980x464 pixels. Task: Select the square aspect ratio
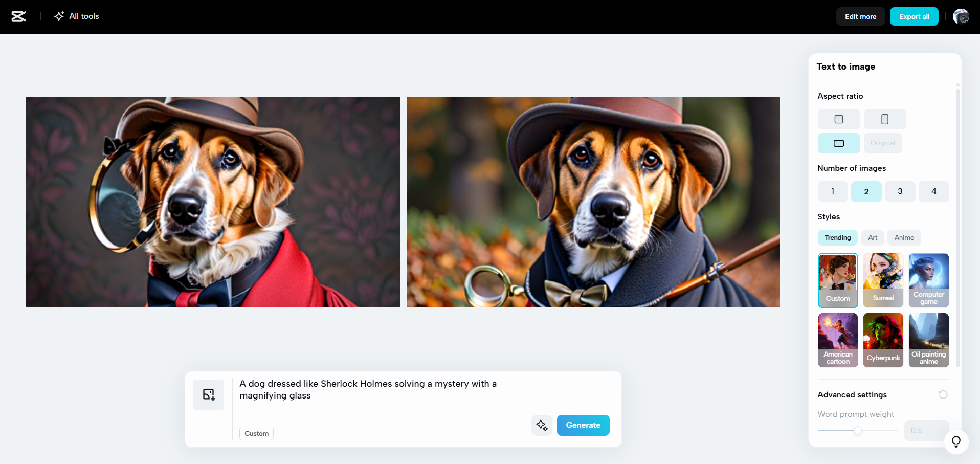pos(839,119)
